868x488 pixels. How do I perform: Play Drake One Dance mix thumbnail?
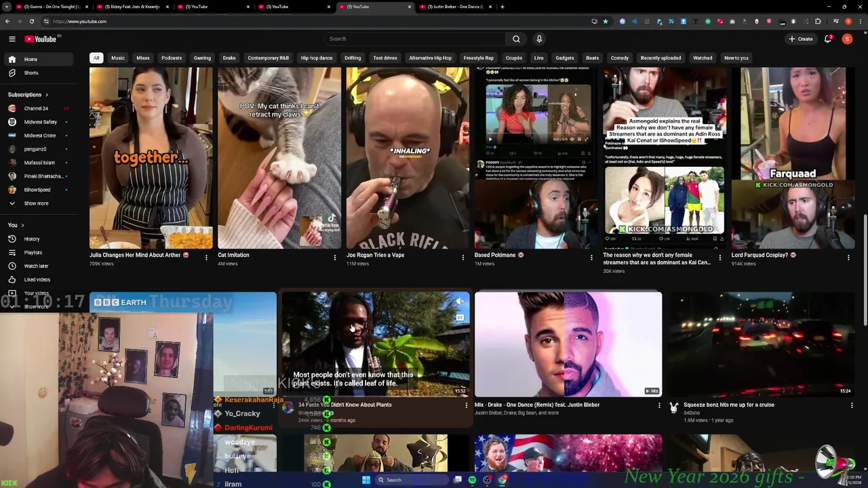tap(568, 344)
